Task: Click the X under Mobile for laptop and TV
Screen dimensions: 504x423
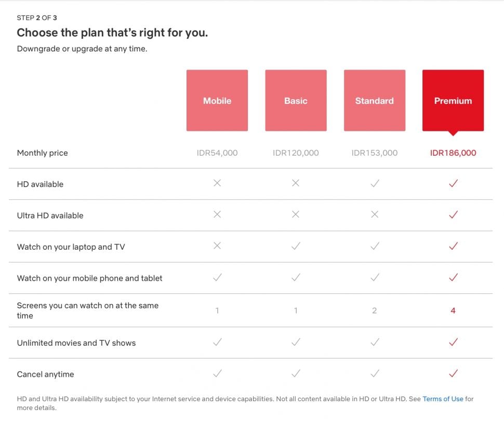Action: 217,246
